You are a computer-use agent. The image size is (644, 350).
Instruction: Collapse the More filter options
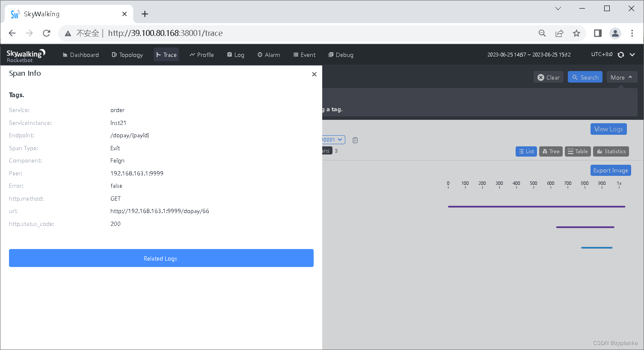[x=622, y=77]
